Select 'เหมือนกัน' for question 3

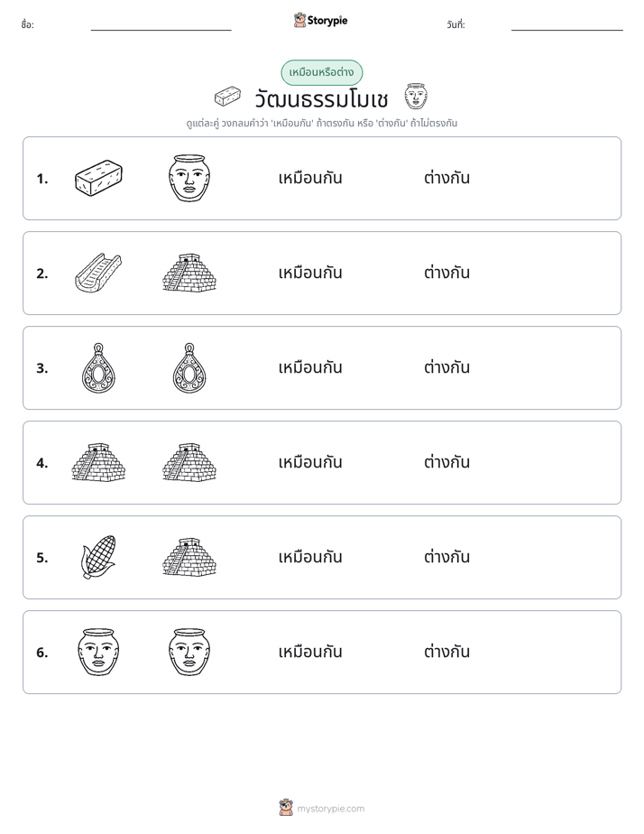310,368
